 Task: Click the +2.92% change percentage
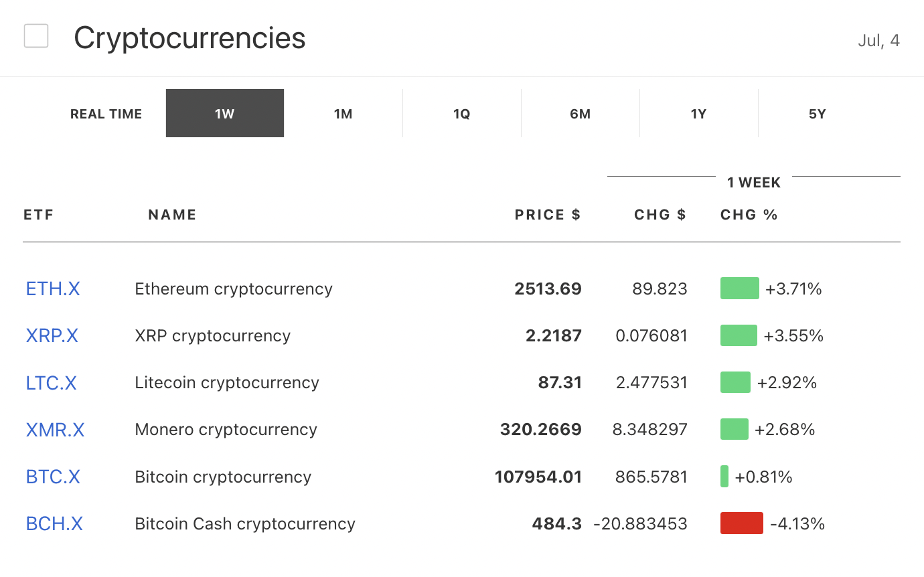pyautogui.click(x=787, y=383)
